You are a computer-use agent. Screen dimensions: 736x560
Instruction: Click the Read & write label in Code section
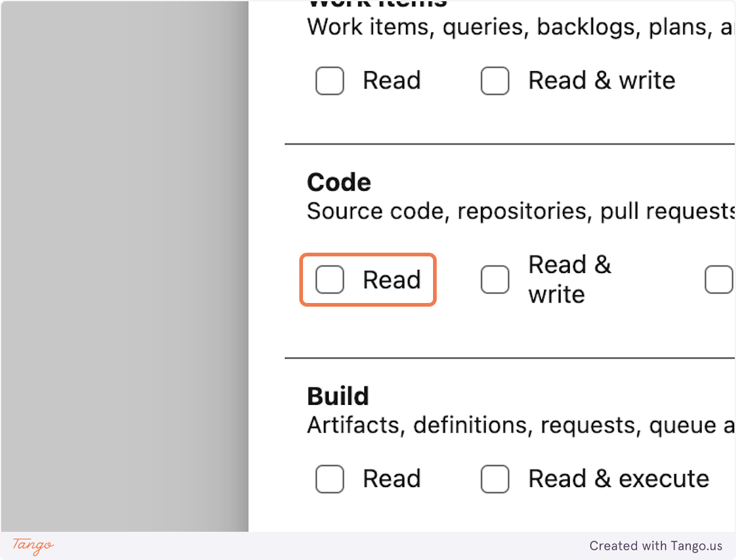click(570, 279)
